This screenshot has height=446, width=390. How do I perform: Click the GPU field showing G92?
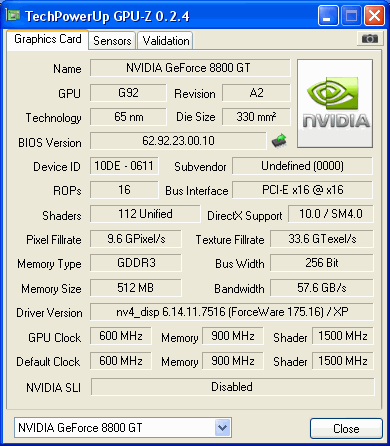coord(128,93)
